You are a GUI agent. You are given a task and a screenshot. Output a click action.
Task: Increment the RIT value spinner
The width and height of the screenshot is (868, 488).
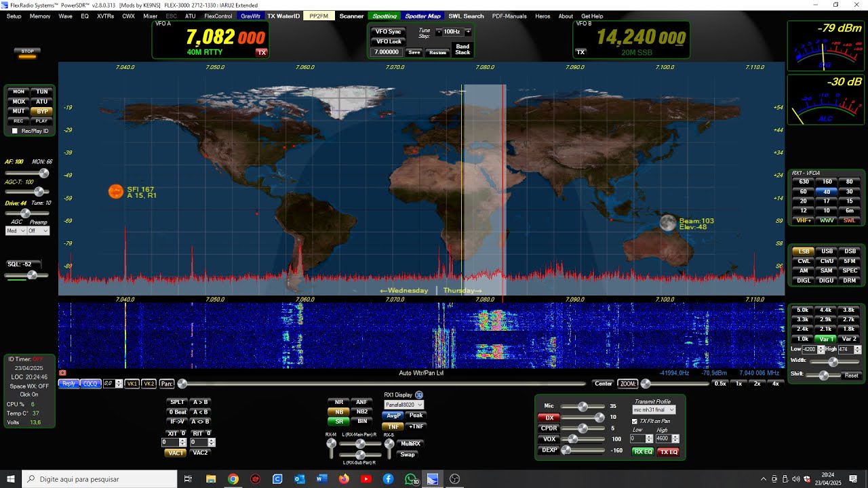click(x=212, y=440)
